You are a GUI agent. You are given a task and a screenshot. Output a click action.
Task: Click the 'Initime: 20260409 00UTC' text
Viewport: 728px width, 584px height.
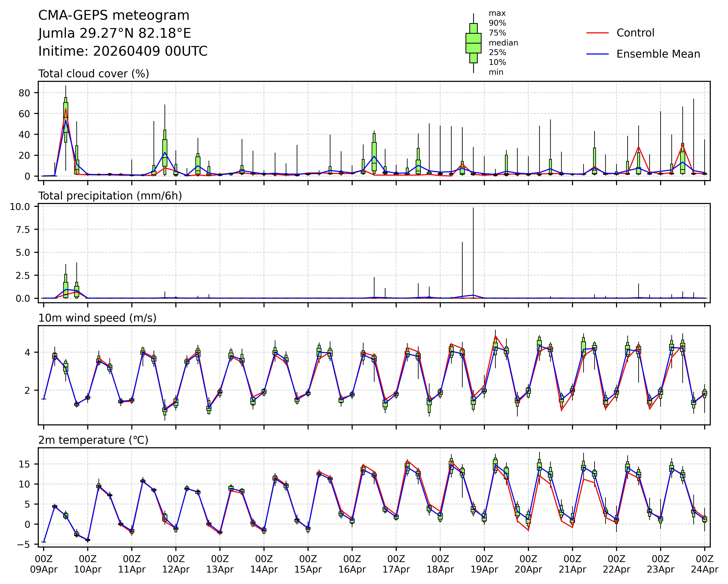point(123,51)
